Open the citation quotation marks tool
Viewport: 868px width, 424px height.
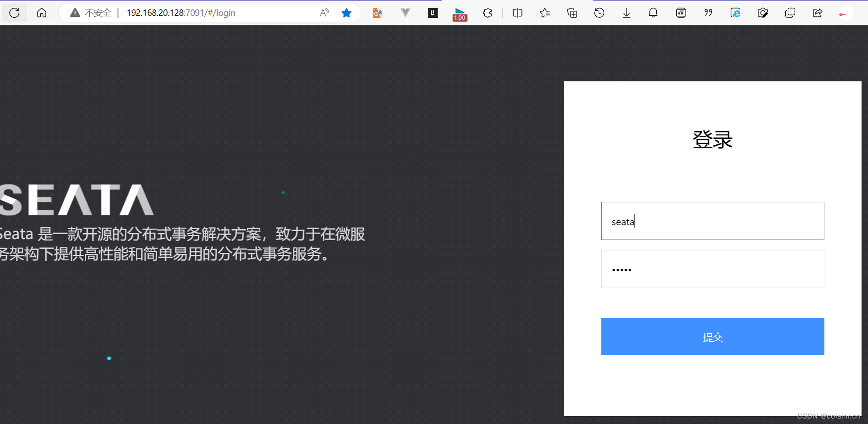[x=708, y=13]
